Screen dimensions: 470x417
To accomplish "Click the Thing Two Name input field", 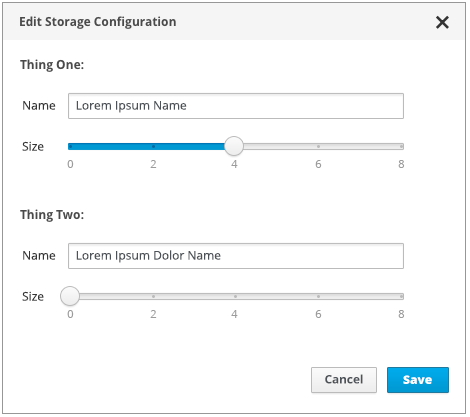I will pos(236,256).
